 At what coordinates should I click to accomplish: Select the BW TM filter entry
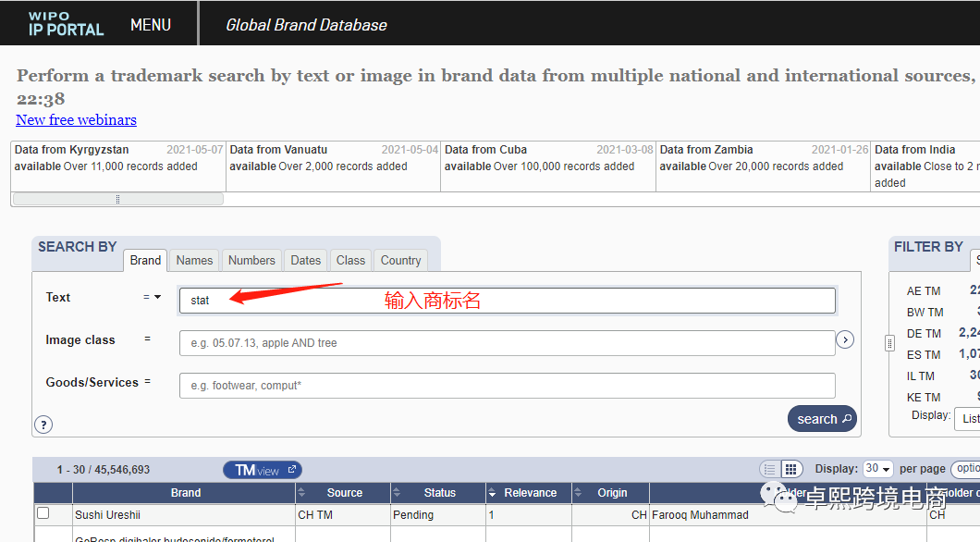point(925,313)
